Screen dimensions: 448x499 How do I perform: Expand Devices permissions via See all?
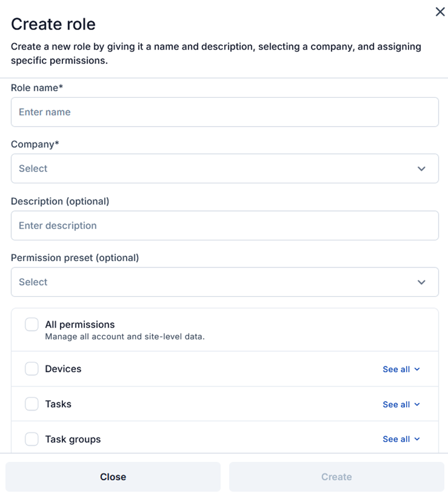[396, 369]
